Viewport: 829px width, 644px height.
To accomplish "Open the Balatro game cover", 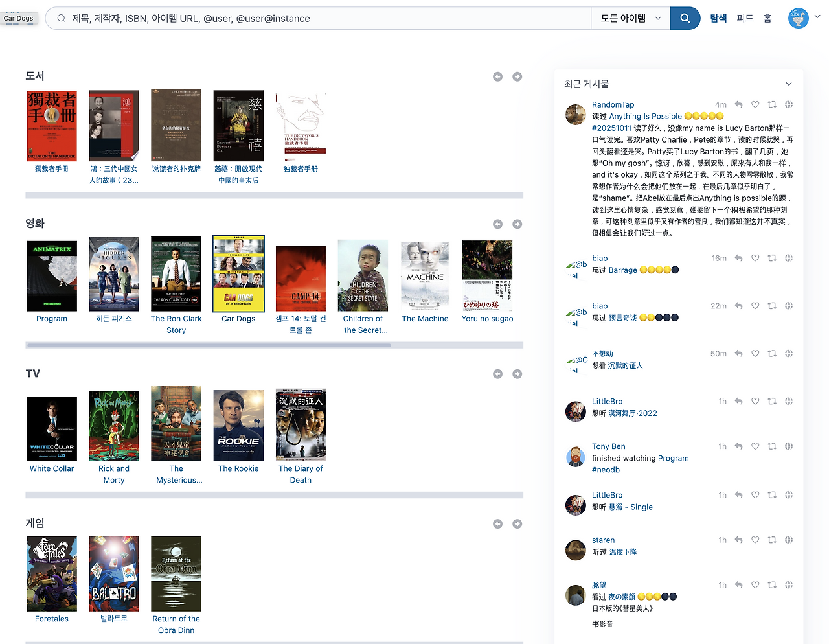I will tap(114, 574).
